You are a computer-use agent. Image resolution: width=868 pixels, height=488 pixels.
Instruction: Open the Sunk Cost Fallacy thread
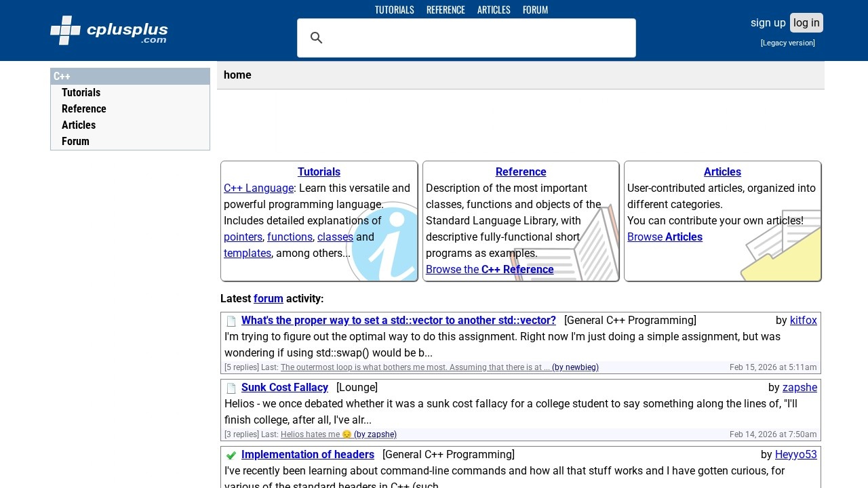[x=285, y=388]
